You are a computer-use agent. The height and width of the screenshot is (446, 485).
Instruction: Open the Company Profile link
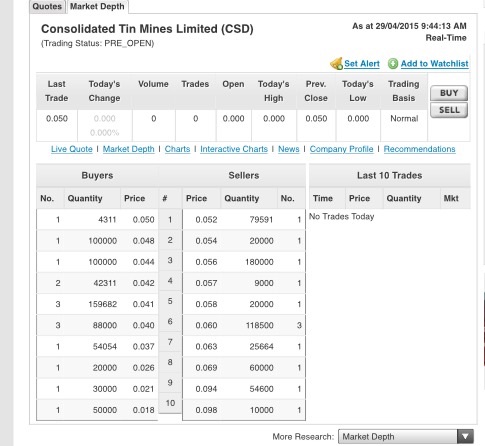coord(341,149)
